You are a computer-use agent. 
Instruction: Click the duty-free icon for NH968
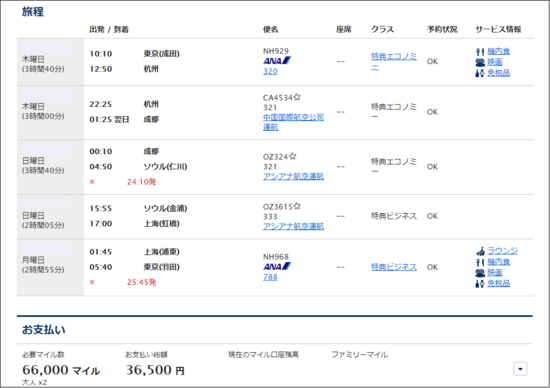(x=480, y=283)
